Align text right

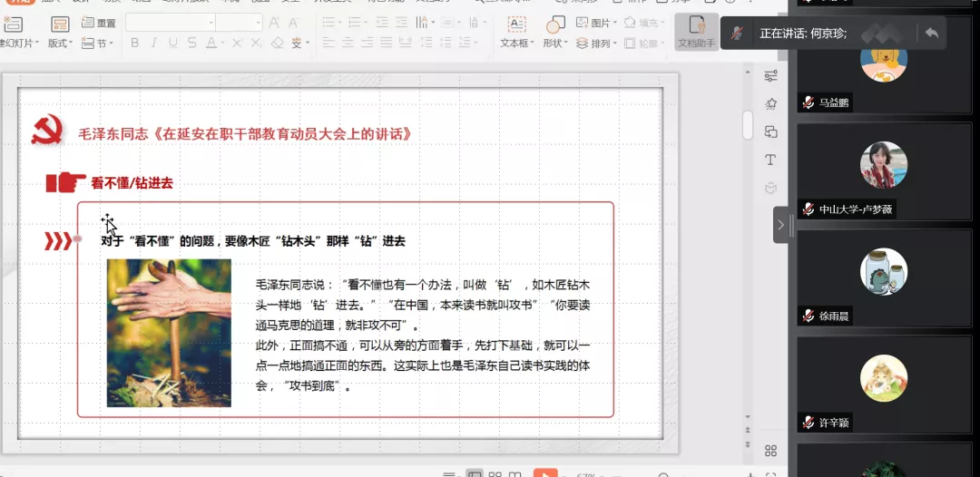coord(367,44)
